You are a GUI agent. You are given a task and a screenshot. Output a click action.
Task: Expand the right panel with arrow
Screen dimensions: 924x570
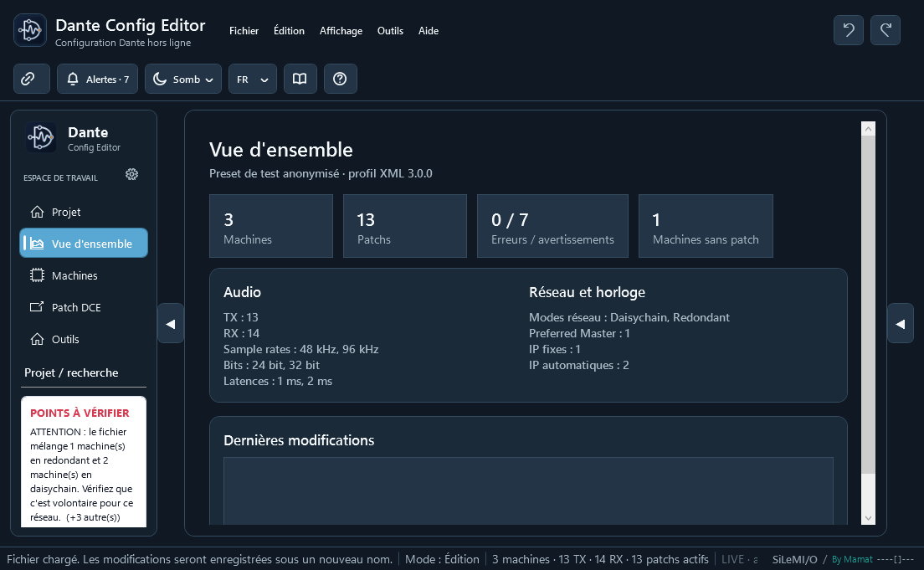(901, 324)
